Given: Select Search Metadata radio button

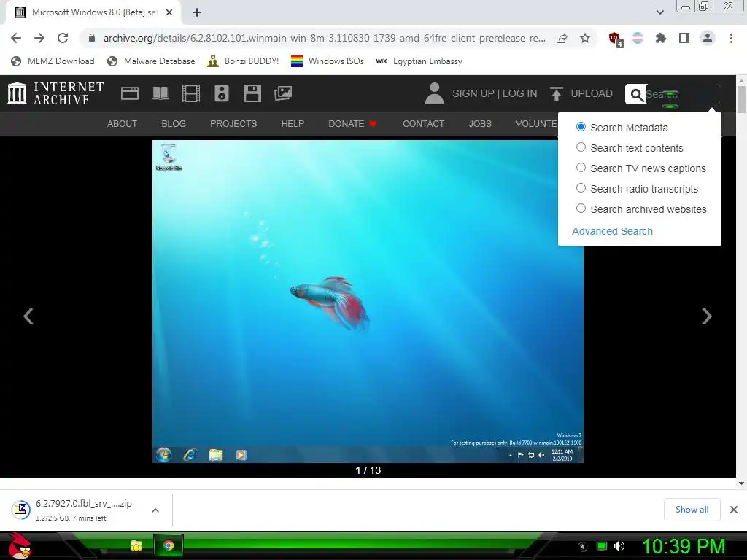Looking at the screenshot, I should point(581,127).
